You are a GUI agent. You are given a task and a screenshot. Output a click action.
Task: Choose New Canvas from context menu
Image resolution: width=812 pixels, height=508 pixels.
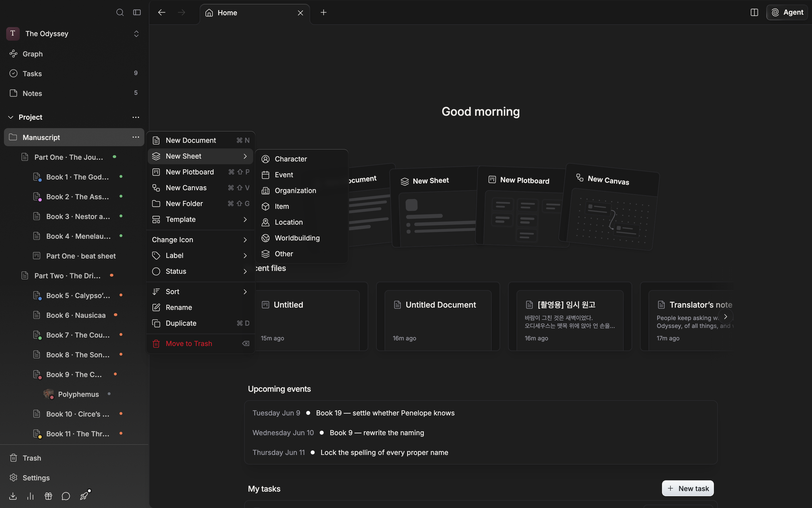[x=200, y=188]
